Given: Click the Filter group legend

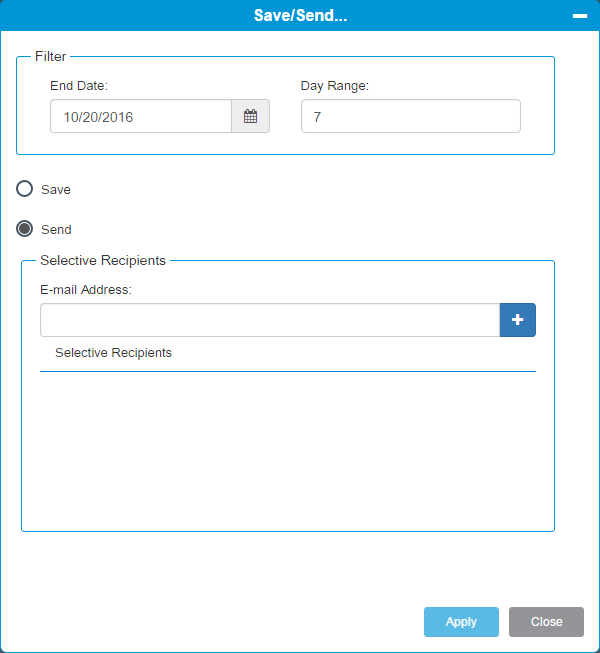Looking at the screenshot, I should coord(50,56).
